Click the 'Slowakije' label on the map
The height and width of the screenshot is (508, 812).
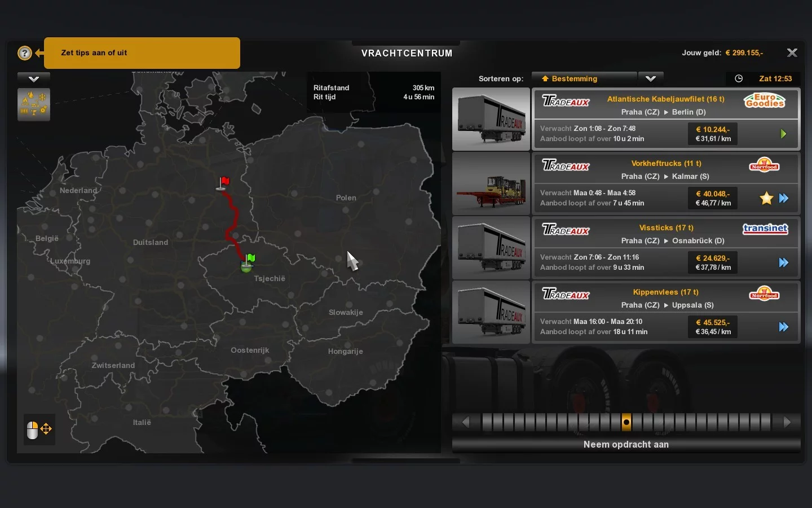(x=346, y=313)
